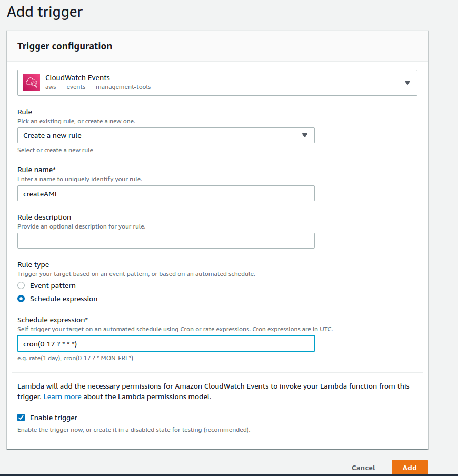Image resolution: width=458 pixels, height=476 pixels.
Task: Click the "management-tools" tag label
Action: (x=123, y=87)
